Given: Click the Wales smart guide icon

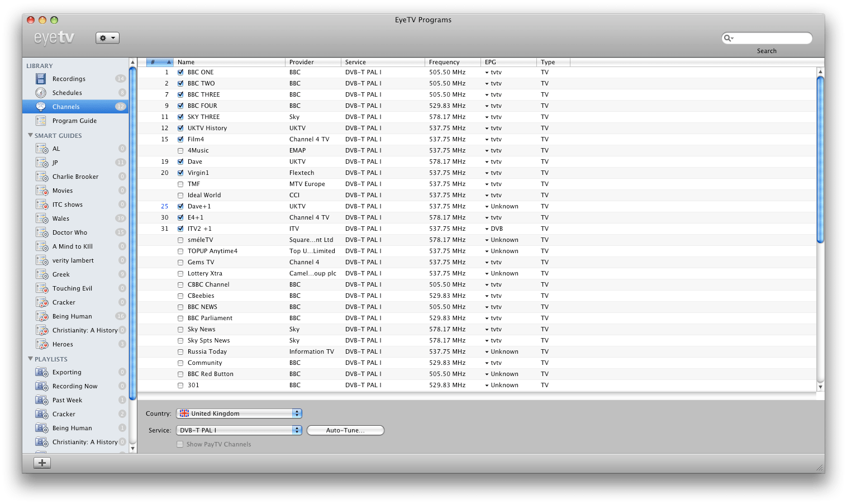Looking at the screenshot, I should [42, 218].
